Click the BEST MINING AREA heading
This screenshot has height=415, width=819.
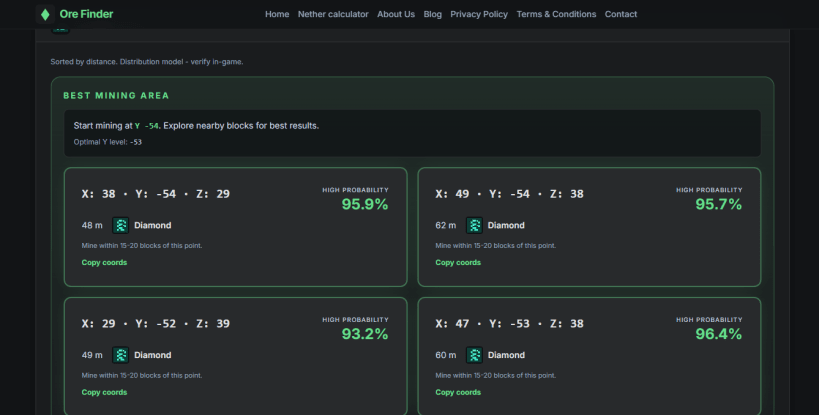[x=116, y=96]
